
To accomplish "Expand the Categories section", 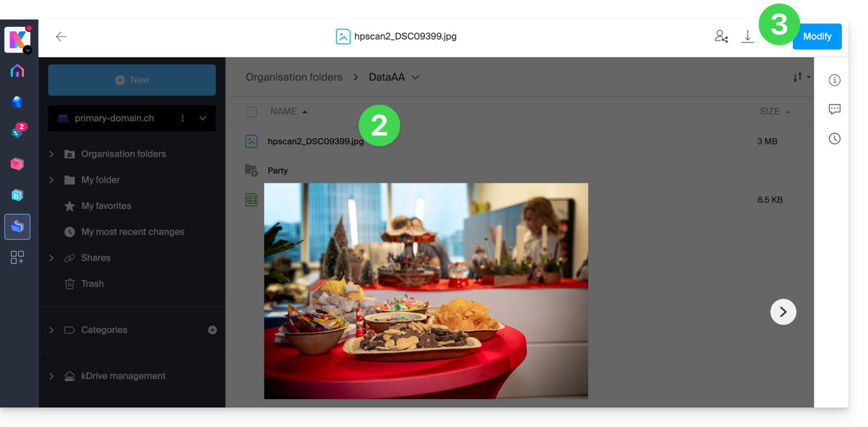I will (x=51, y=330).
